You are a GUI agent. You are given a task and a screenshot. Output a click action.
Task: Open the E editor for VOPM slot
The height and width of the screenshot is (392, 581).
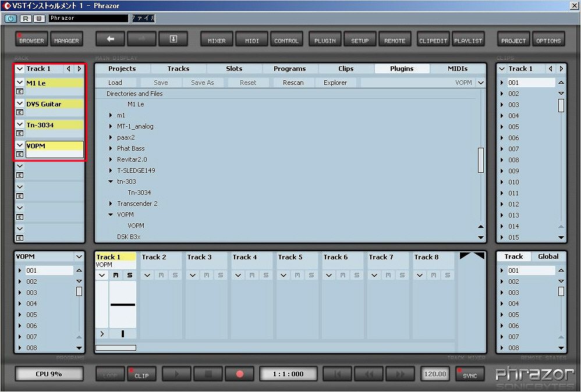(20, 154)
